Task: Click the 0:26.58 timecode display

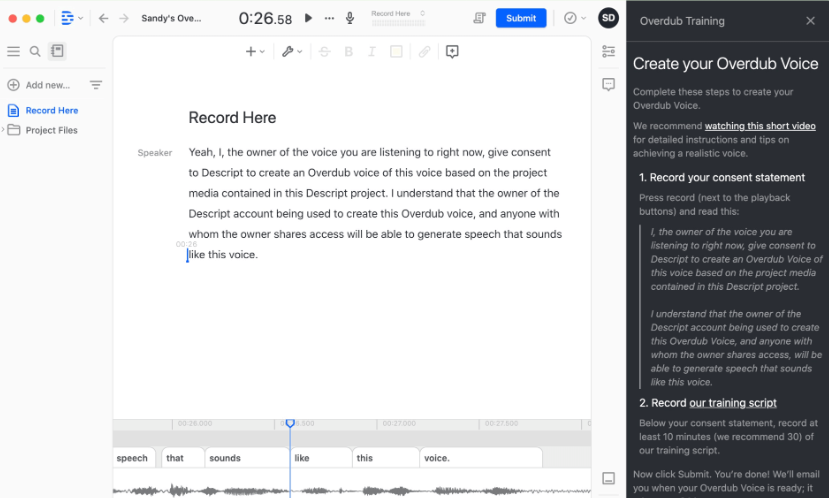Action: pyautogui.click(x=265, y=19)
